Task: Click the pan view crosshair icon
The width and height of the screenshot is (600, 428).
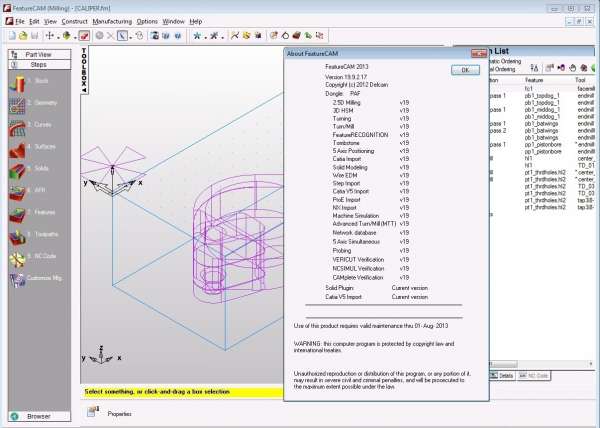Action: (49, 36)
